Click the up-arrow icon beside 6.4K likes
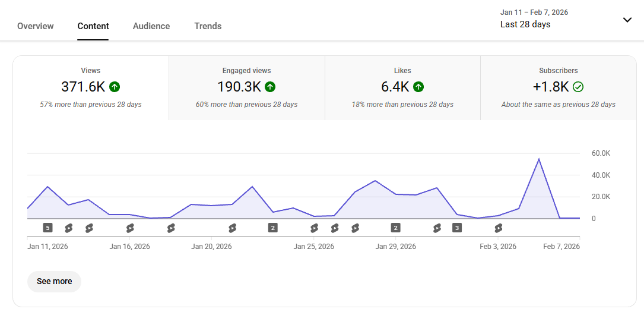Screen dimensions: 644x312 click(418, 87)
